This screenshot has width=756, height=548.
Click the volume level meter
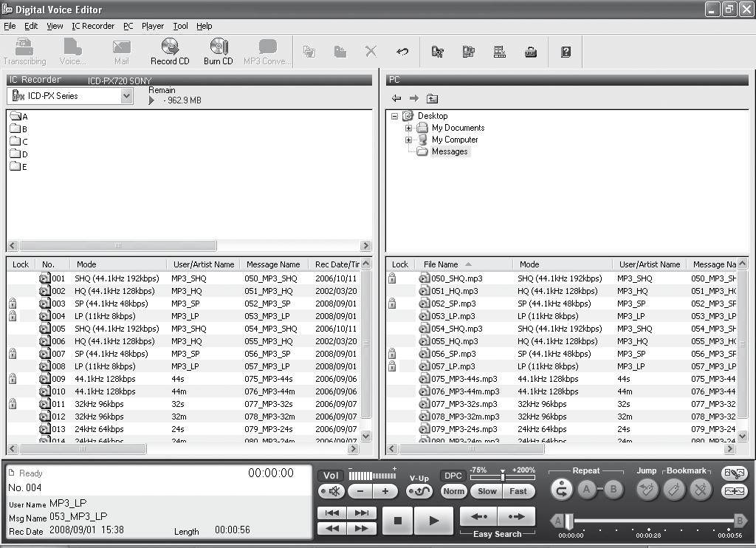pyautogui.click(x=372, y=476)
